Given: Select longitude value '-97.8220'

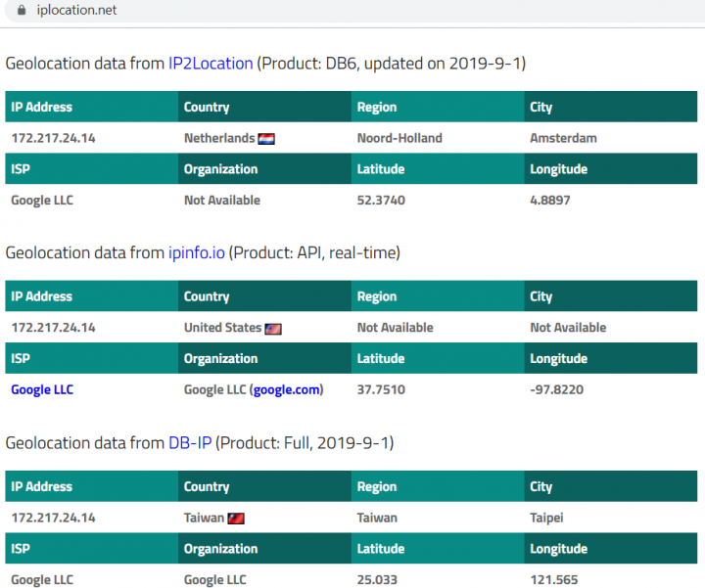Looking at the screenshot, I should coord(556,389).
